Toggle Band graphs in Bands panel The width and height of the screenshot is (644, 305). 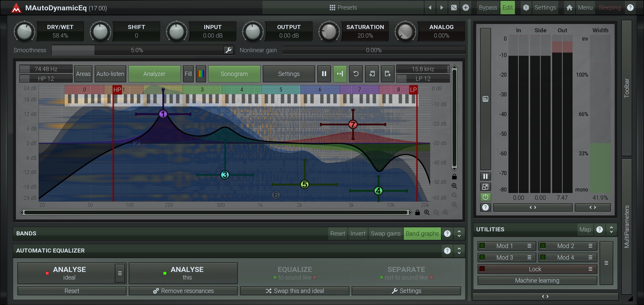422,234
